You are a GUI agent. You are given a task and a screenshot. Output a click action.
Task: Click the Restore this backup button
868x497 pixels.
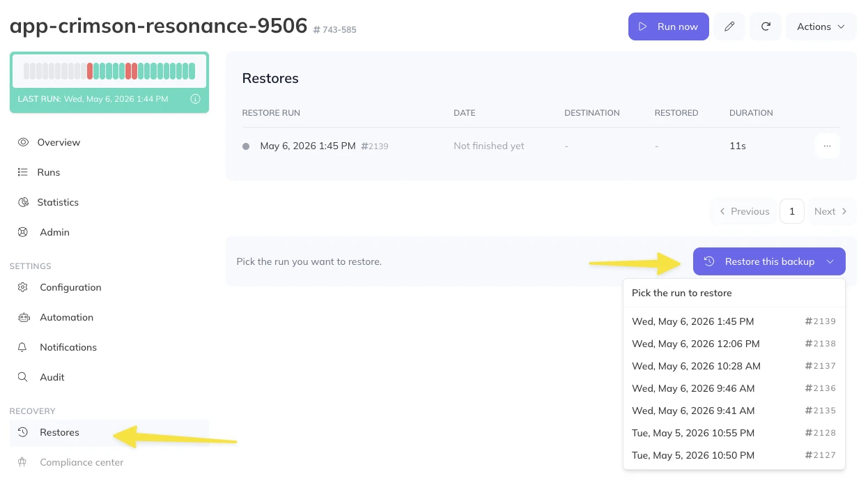tap(769, 261)
